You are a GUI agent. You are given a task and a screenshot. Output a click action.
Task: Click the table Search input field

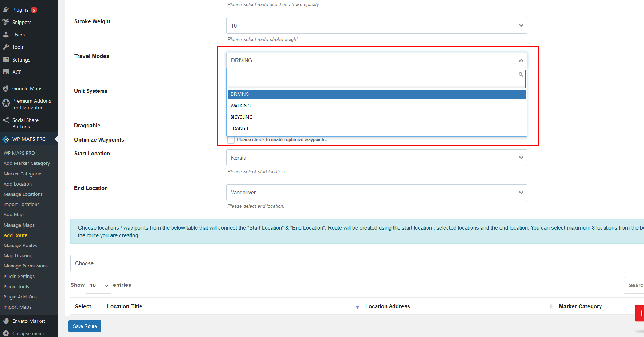[634, 285]
